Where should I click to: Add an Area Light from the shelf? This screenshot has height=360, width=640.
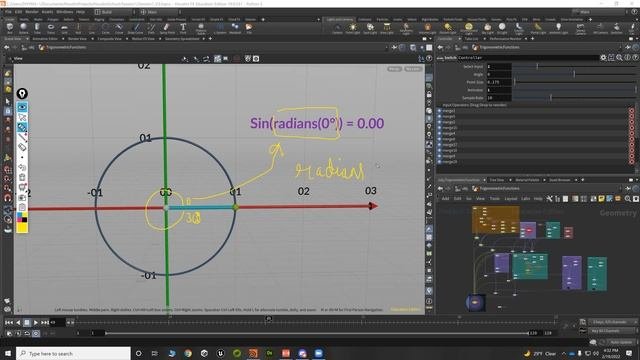pos(387,29)
